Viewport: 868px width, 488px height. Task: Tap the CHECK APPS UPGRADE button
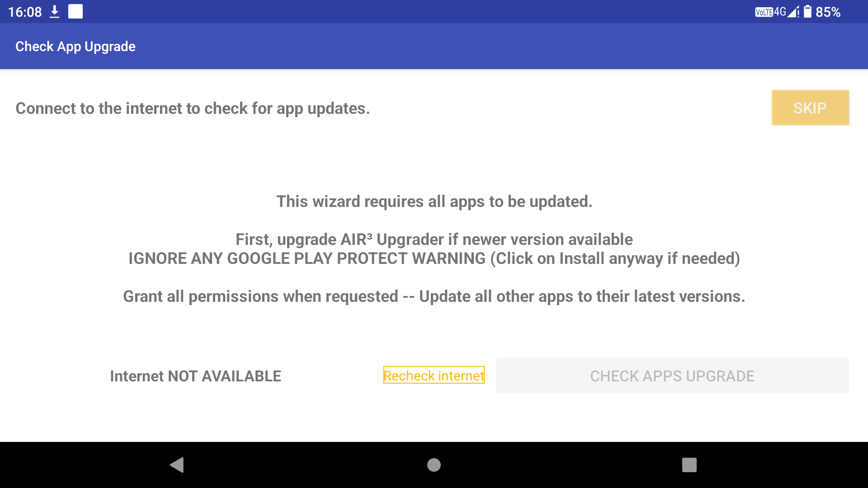point(672,375)
